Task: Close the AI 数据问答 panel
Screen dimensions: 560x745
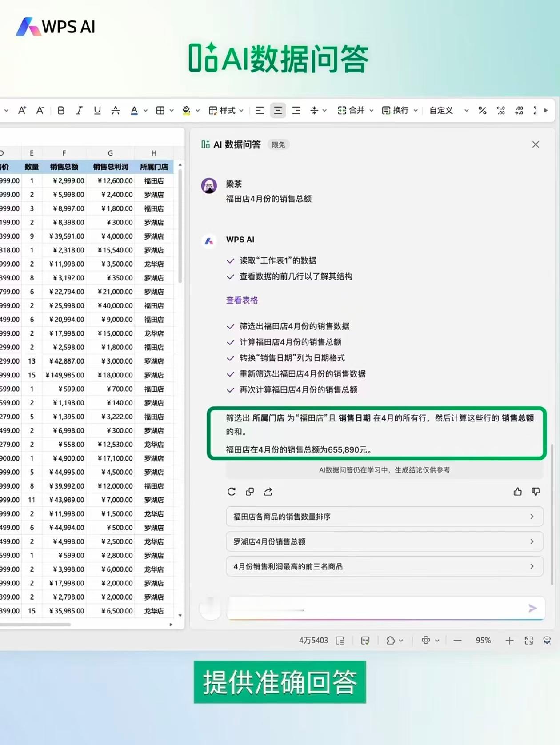Action: [536, 144]
